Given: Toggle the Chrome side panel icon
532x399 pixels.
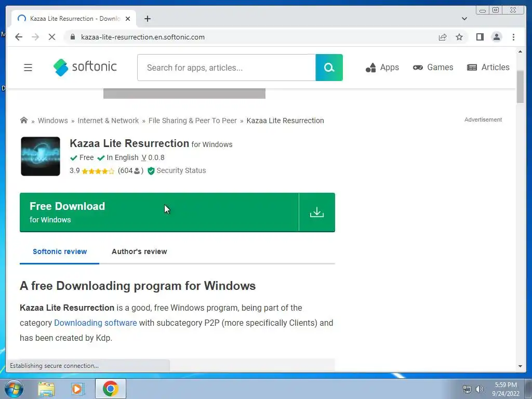Looking at the screenshot, I should point(480,37).
